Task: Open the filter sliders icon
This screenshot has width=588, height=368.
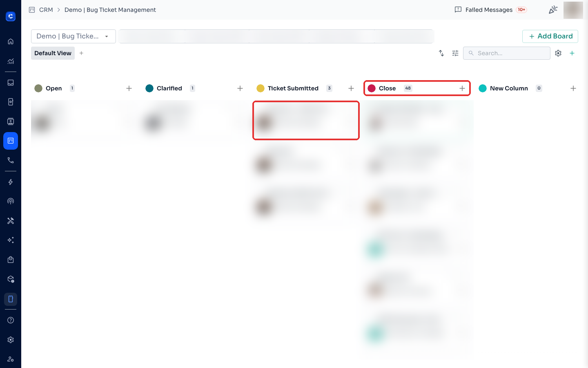Action: click(455, 53)
